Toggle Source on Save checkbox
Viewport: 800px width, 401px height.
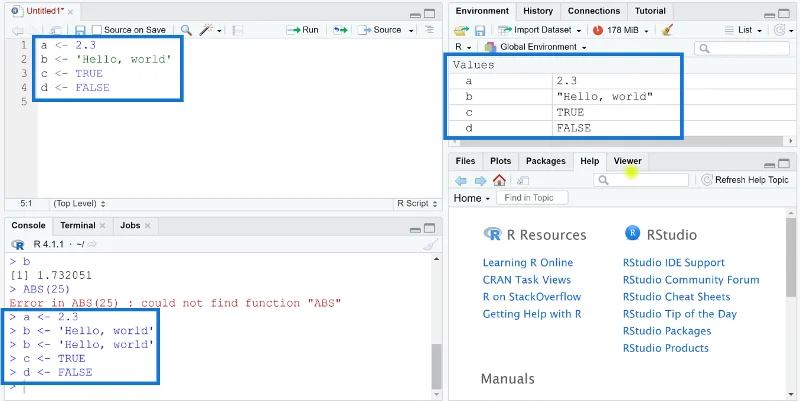point(97,30)
